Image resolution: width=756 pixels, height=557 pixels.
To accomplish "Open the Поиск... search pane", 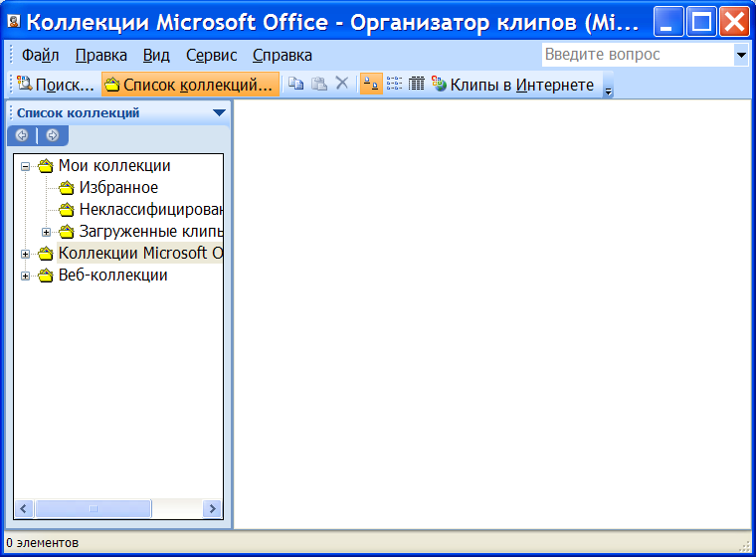I will coord(56,85).
